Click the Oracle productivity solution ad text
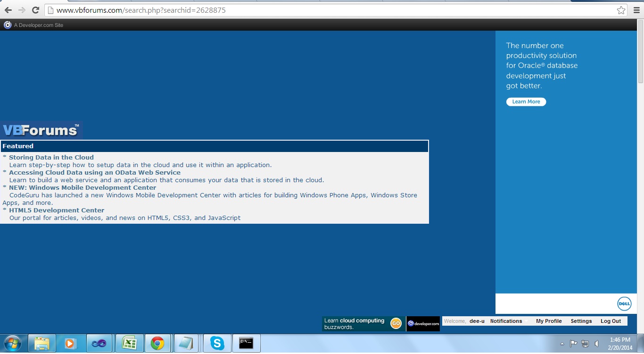 [542, 66]
